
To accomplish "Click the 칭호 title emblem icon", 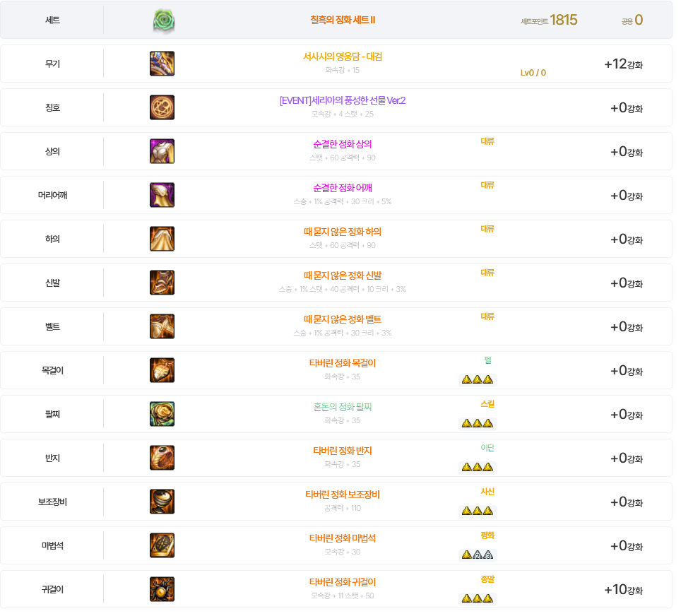I will pos(162,107).
